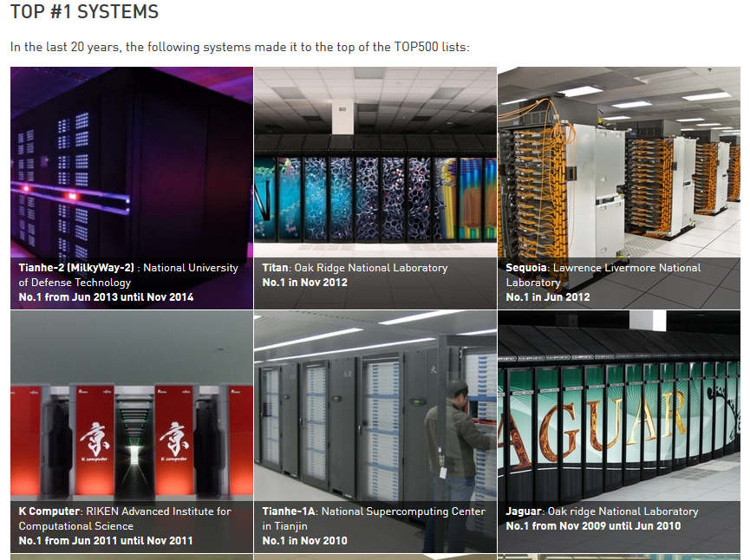Click Titan's "Oak Ridge National Laboratory" text
The image size is (750, 560).
coord(371,268)
